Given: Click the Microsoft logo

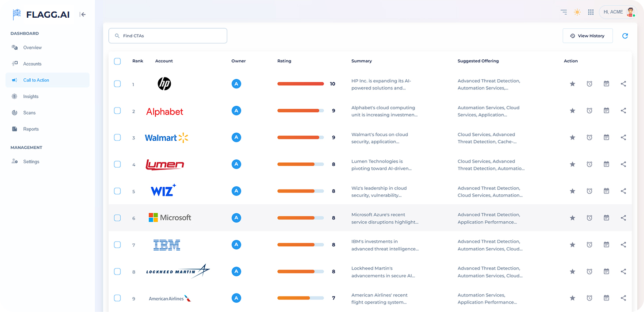Looking at the screenshot, I should pyautogui.click(x=170, y=218).
